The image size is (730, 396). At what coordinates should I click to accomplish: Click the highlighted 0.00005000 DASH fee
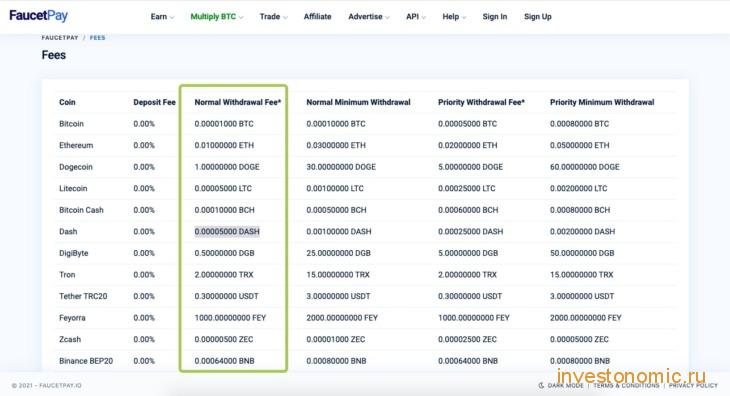coord(227,231)
